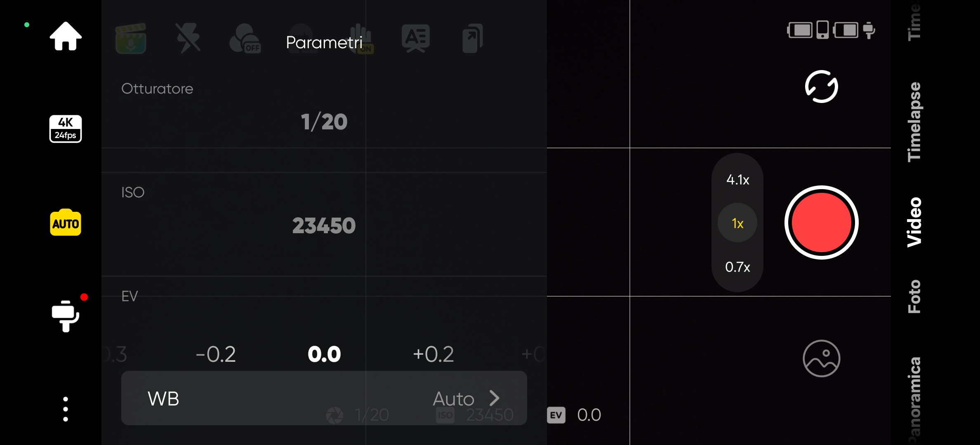Disable the gesture control ON toggle

coord(361,39)
